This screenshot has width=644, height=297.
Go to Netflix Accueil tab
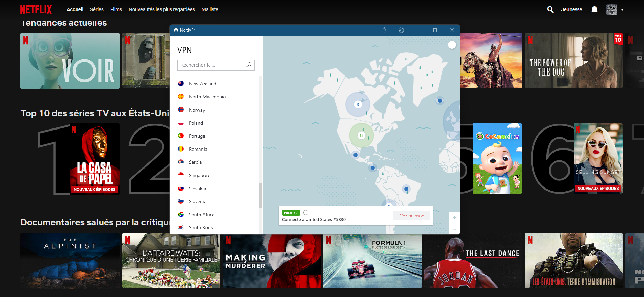click(75, 9)
